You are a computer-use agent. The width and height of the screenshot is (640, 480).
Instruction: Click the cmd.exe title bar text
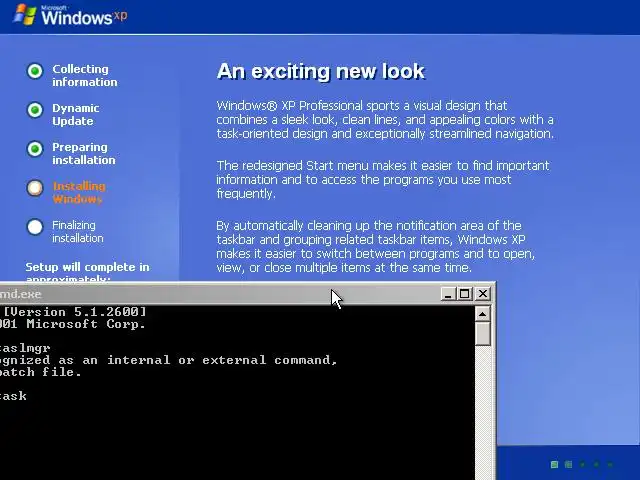[x=20, y=294]
